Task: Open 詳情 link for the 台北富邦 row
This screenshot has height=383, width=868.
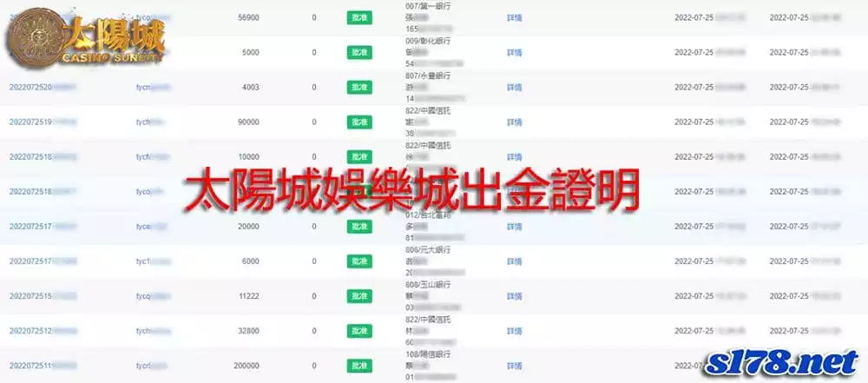Action: pos(514,227)
